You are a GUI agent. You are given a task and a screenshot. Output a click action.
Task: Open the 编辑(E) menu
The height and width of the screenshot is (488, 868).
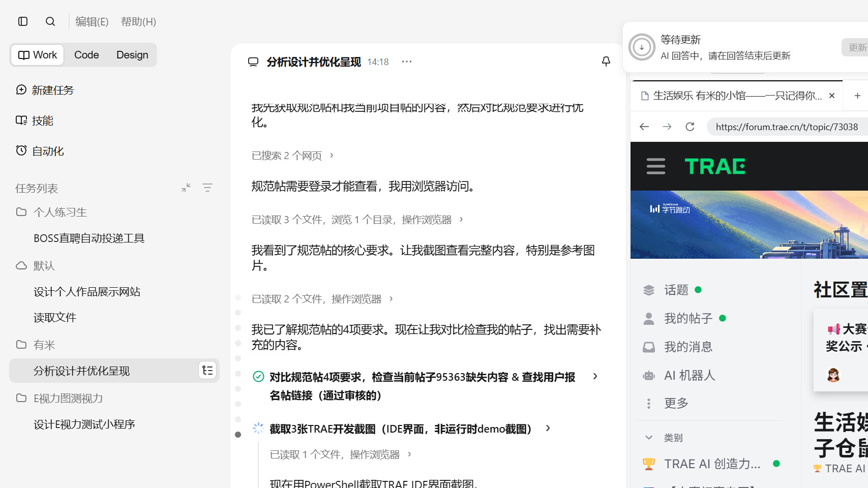[92, 21]
